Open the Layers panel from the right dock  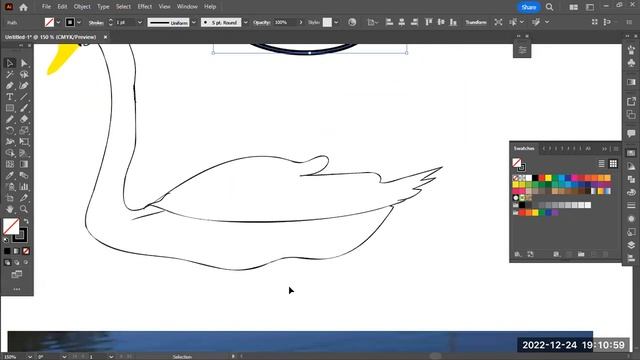point(631,245)
